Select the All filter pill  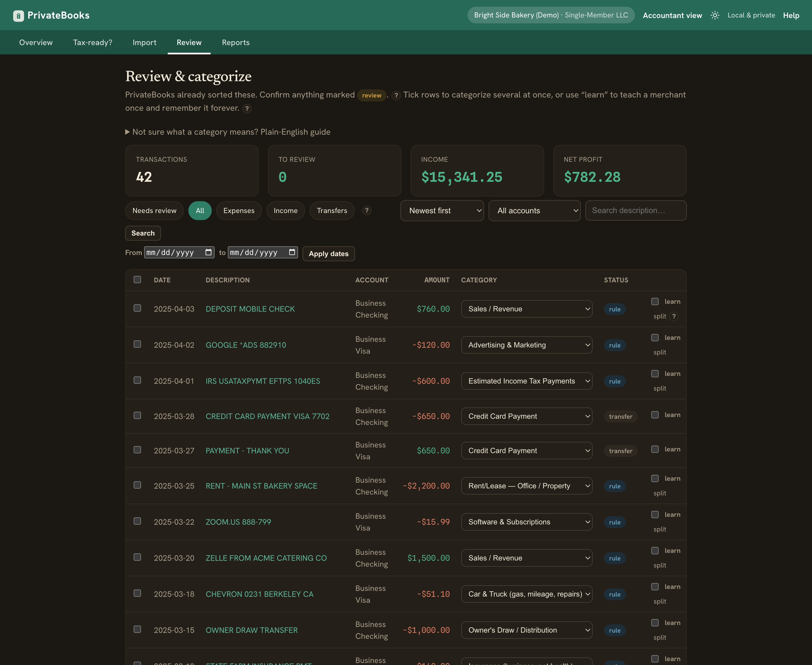[x=200, y=211]
